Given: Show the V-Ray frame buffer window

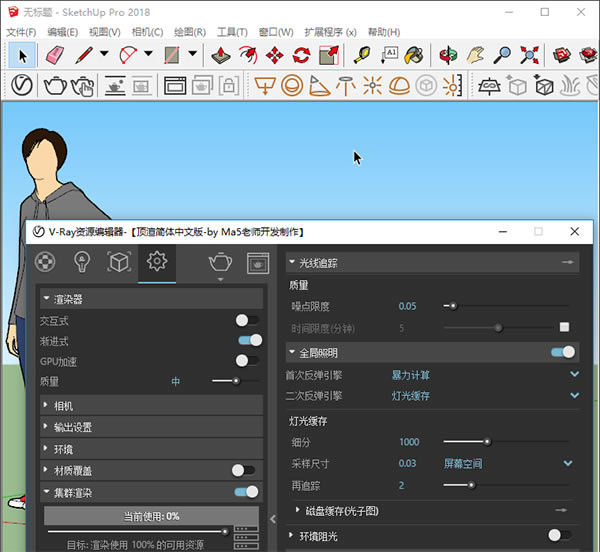Looking at the screenshot, I should click(175, 85).
